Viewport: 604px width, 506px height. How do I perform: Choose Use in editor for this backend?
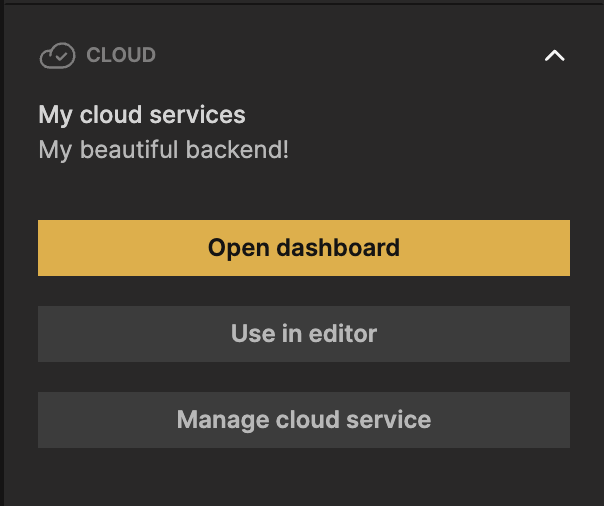(x=303, y=334)
